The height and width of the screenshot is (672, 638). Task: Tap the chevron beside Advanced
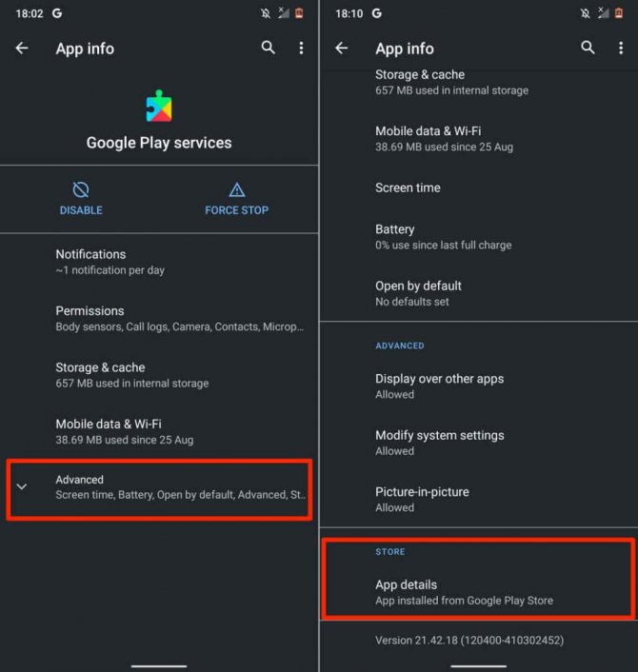tap(22, 486)
